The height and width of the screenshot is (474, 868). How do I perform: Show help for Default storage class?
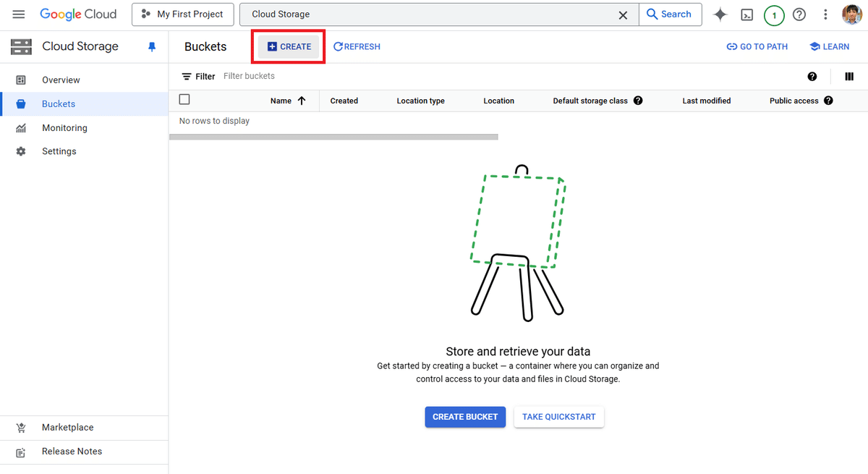638,101
